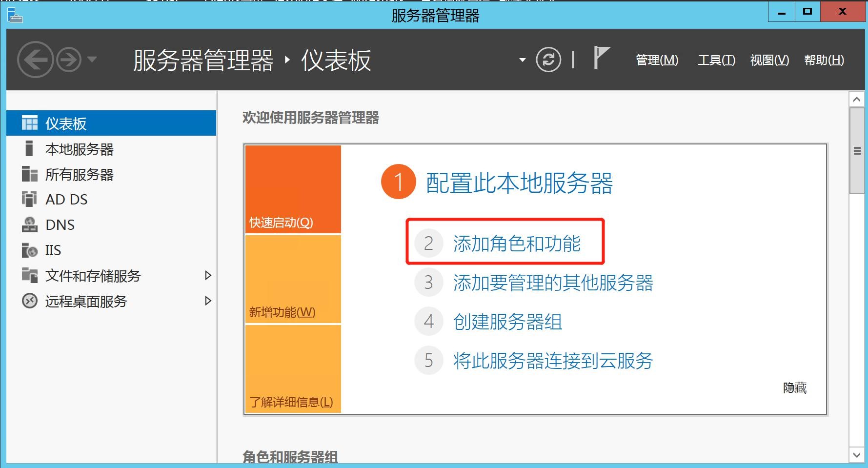
Task: Click the back navigation arrow button
Action: coord(35,60)
